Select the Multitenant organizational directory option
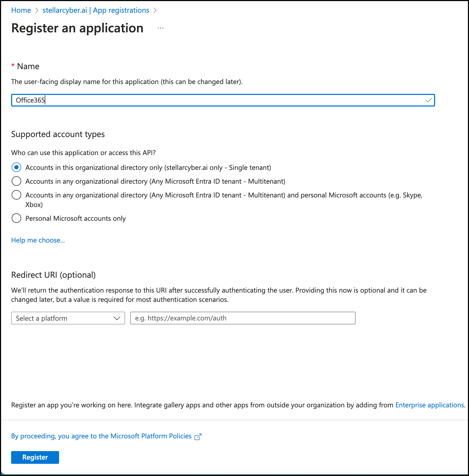 [16, 181]
